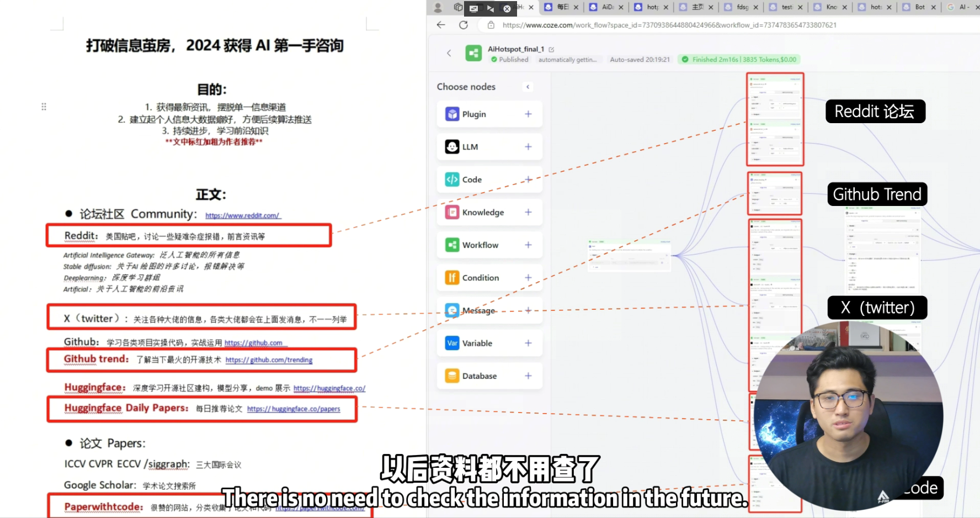Click the AiHotspot_final_1 workflow title
Screen dimensions: 980x518
(516, 49)
